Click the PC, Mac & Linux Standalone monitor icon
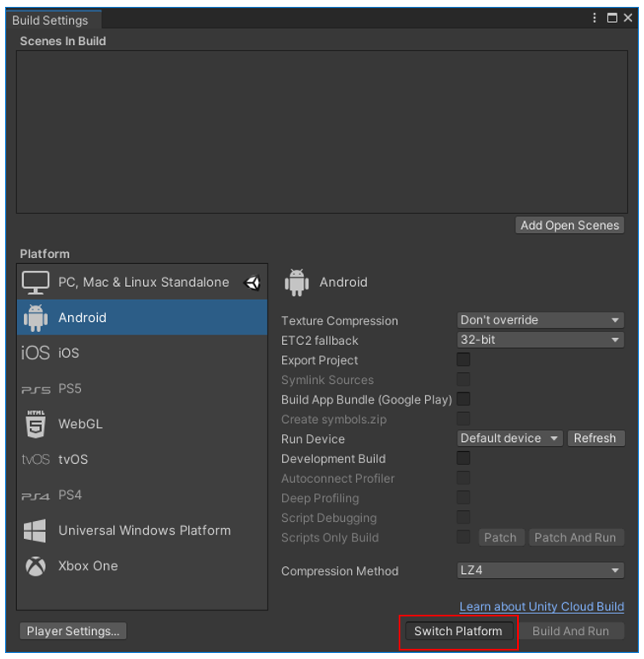 [x=36, y=283]
